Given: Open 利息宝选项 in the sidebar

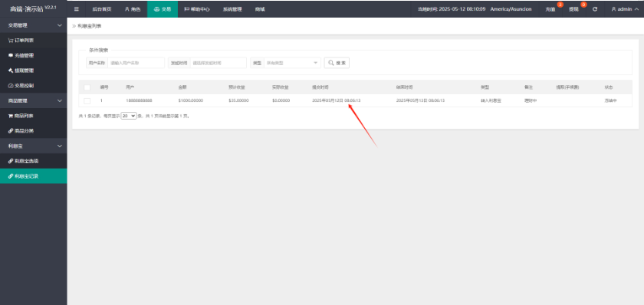Looking at the screenshot, I should [x=33, y=161].
